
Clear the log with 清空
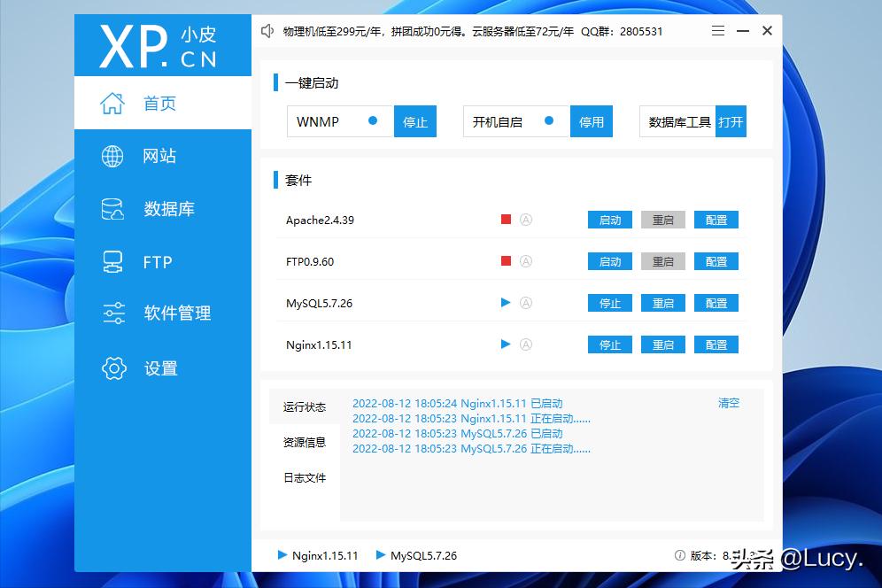(x=729, y=403)
